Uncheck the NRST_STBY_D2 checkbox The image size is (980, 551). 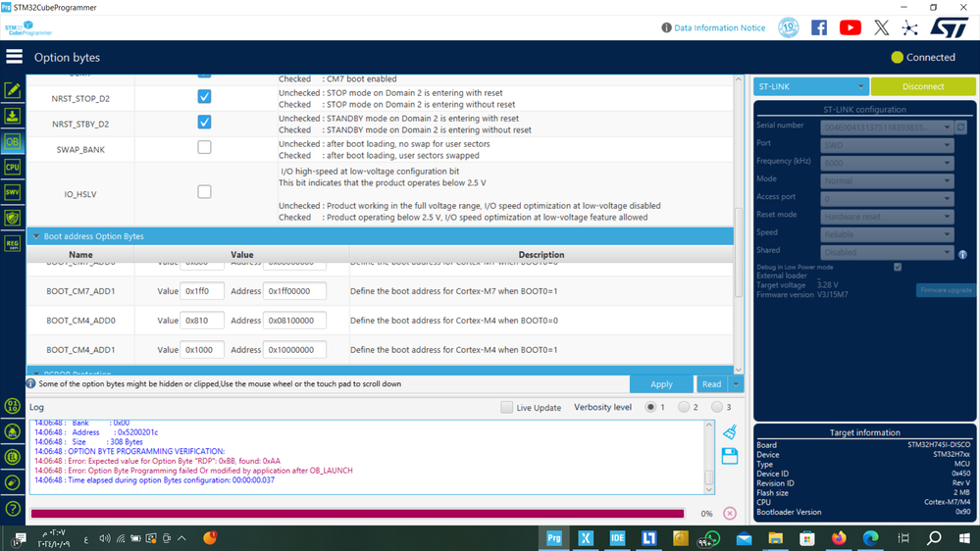coord(204,123)
